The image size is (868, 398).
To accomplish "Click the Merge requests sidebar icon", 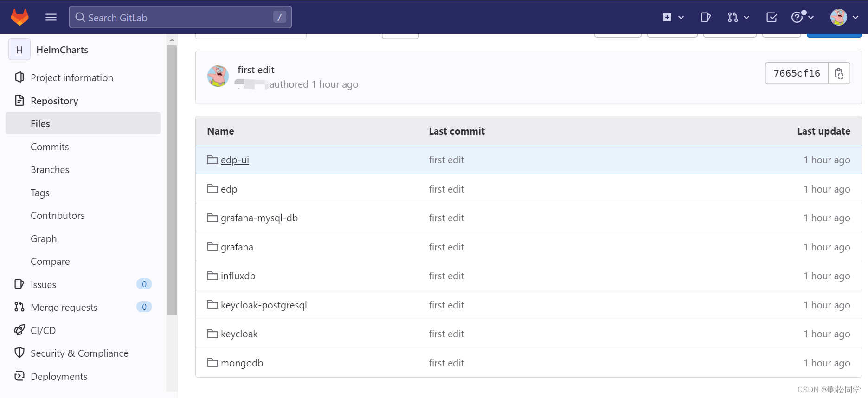I will point(19,307).
